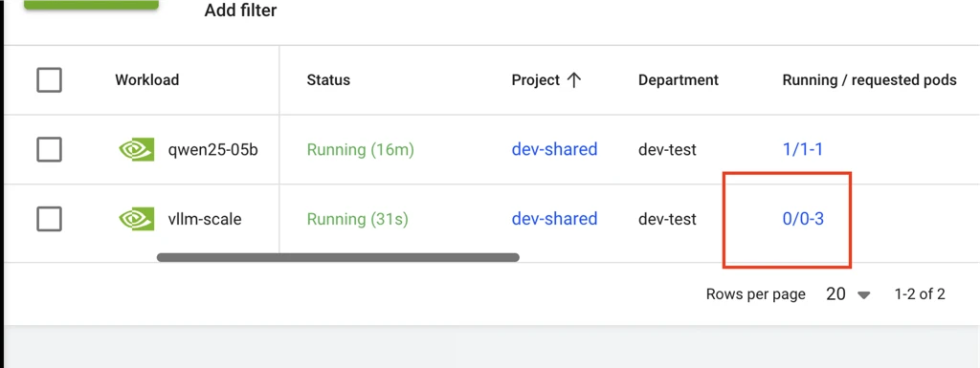Open dev-shared project link for vllm-scale

[554, 219]
